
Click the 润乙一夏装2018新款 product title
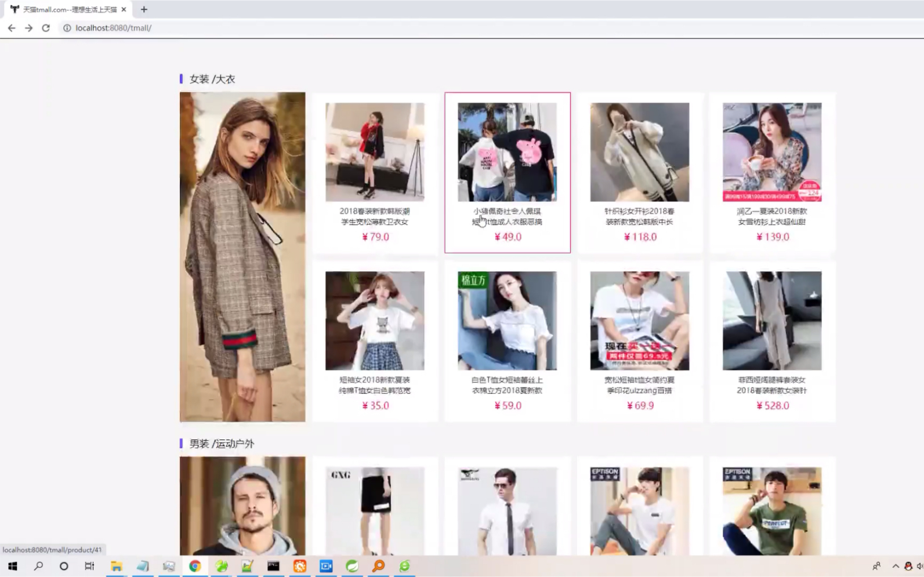pos(772,212)
